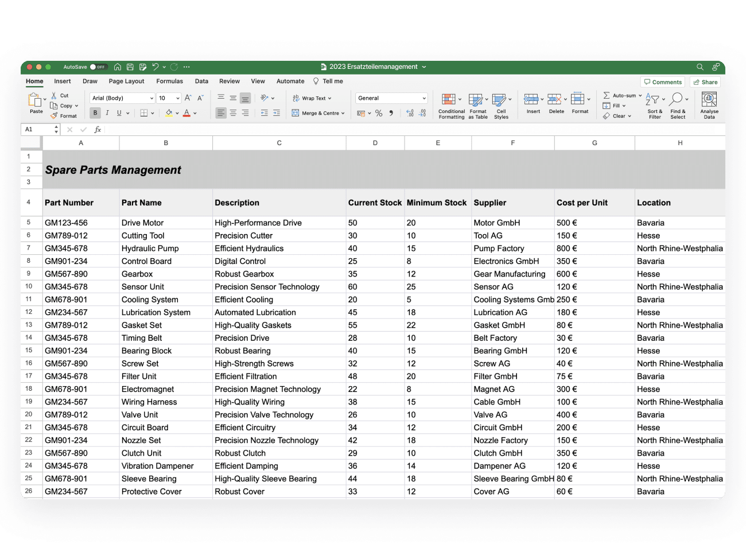Save the workbook with the floppy disk icon
Viewport: 746px width, 560px height.
(x=130, y=67)
